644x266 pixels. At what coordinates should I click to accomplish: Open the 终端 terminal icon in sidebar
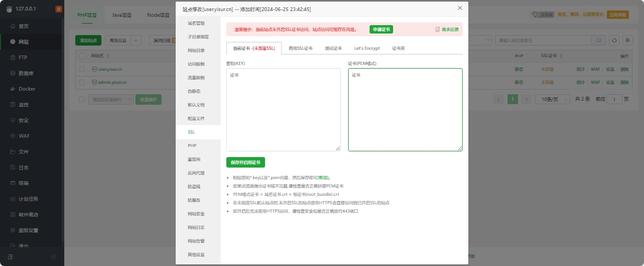click(13, 183)
